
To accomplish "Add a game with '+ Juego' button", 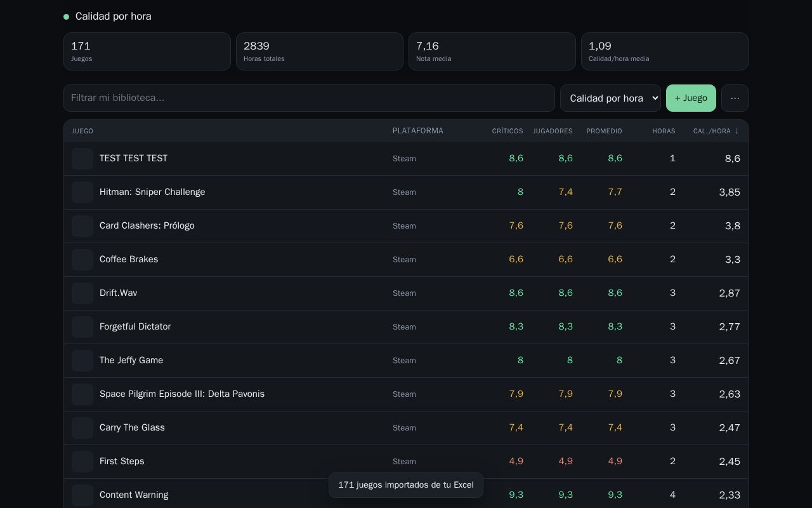I will [x=691, y=98].
